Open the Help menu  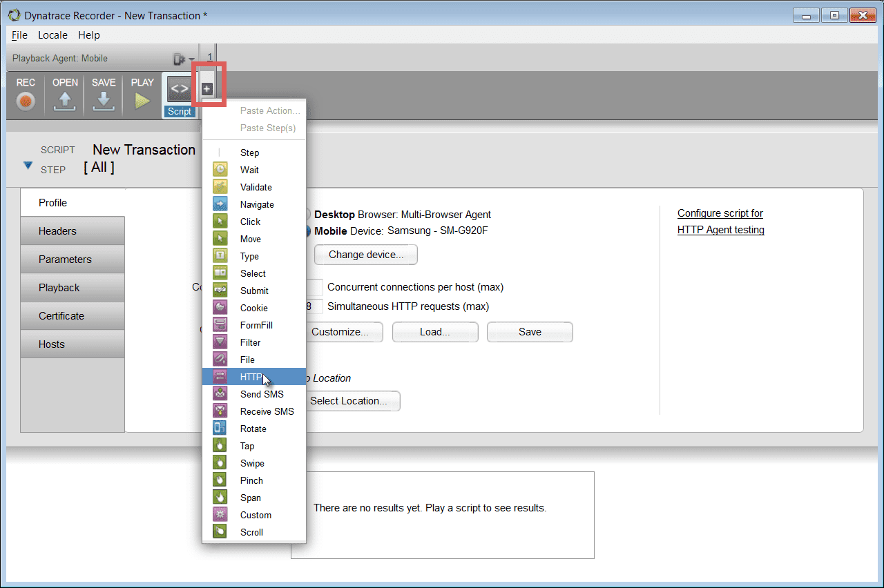pos(89,35)
